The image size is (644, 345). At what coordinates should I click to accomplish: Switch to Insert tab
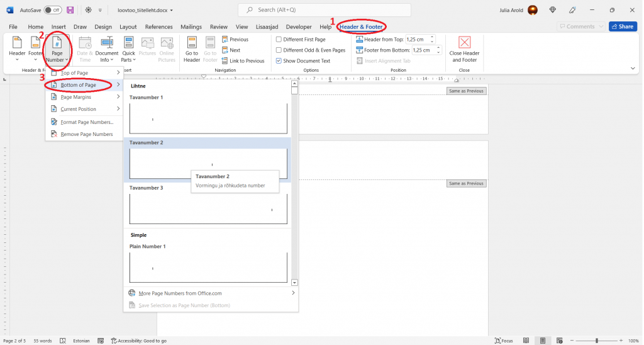[58, 26]
